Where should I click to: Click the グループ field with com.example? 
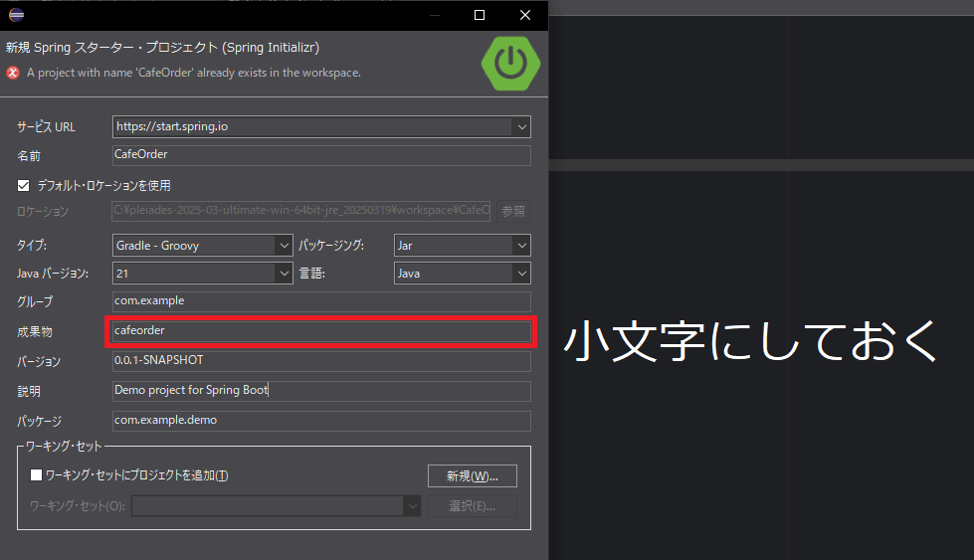[321, 300]
